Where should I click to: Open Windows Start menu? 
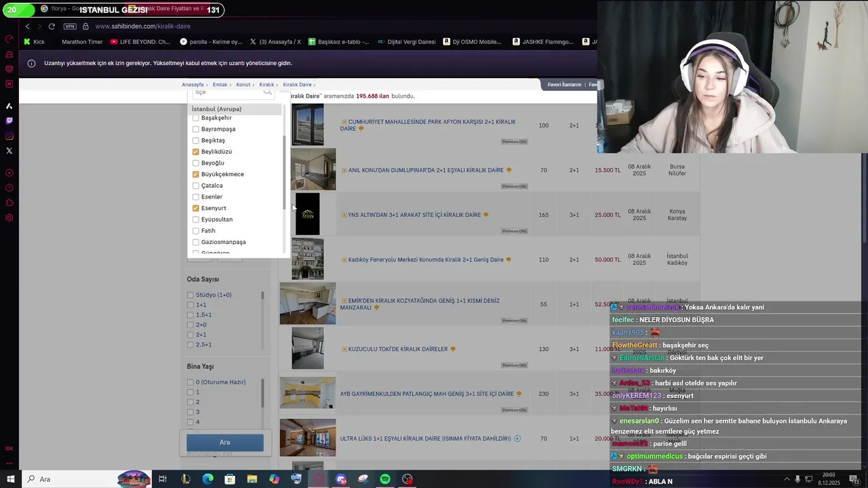point(10,479)
